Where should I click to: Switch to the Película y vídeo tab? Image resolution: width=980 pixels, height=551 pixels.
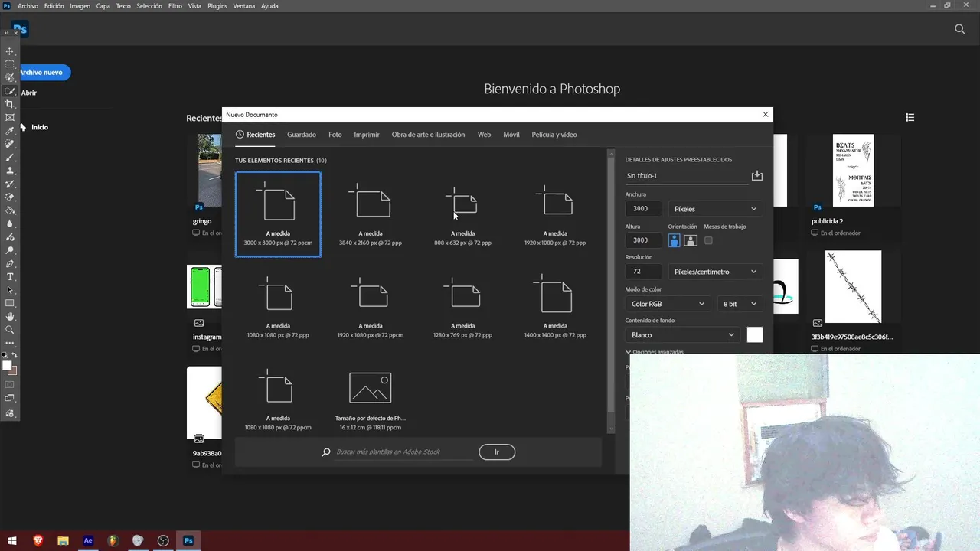554,135
